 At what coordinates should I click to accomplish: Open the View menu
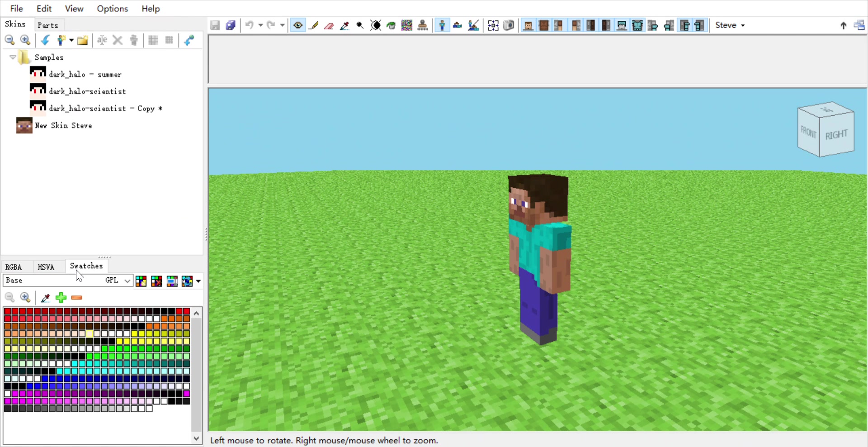point(74,9)
